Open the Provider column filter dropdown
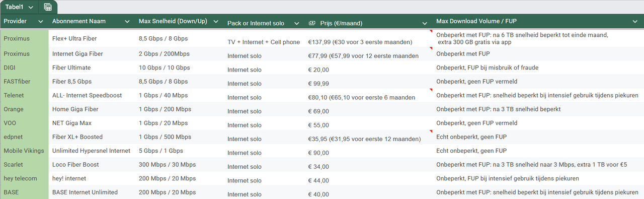Image resolution: width=644 pixels, height=199 pixels. tap(40, 21)
